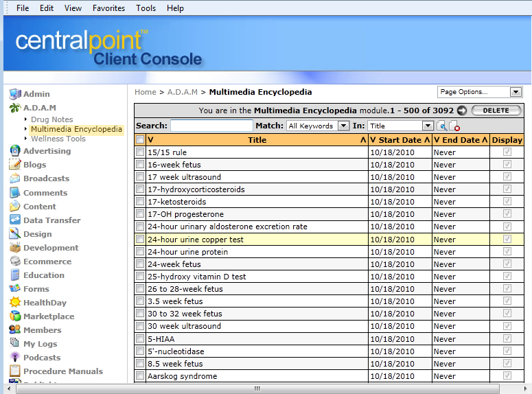532x394 pixels.
Task: Clear the search with red-circle icon
Action: click(454, 126)
